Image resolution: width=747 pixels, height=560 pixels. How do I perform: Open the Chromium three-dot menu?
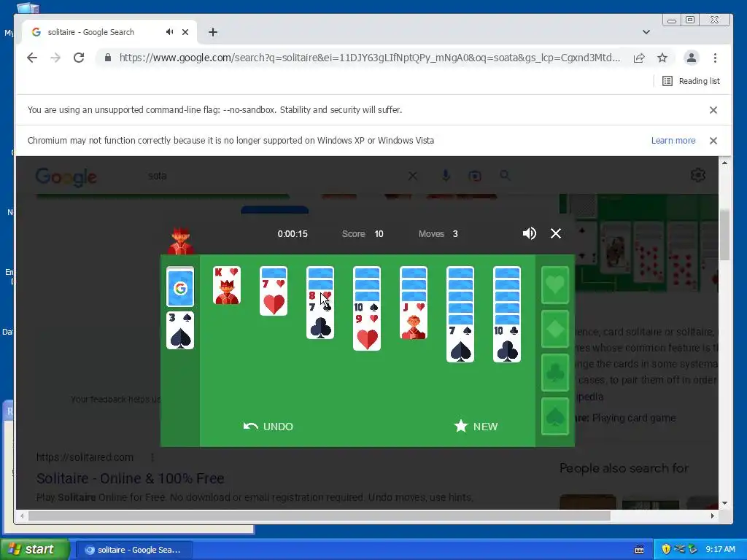(715, 58)
